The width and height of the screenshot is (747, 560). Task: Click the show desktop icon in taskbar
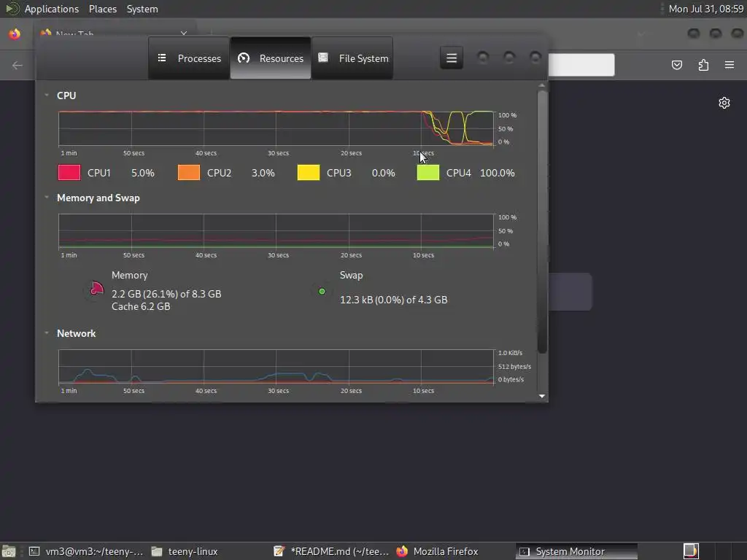point(9,551)
